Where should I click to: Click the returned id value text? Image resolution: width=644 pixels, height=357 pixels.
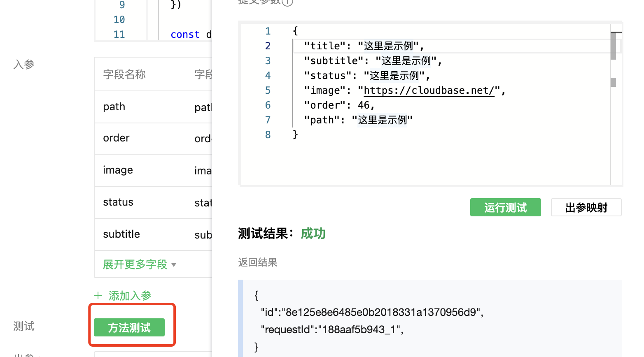click(x=381, y=312)
